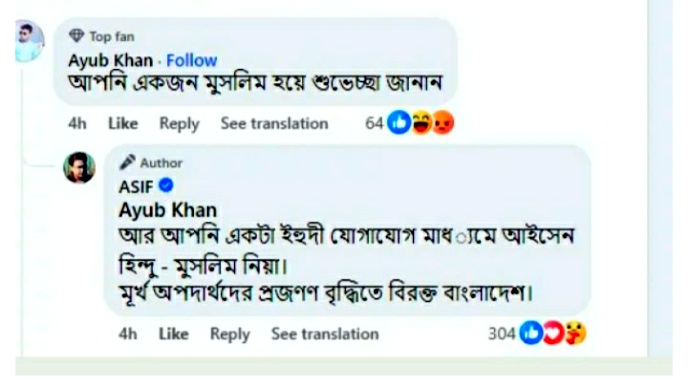Click the Angry reaction emoji
The width and height of the screenshot is (688, 380).
(x=443, y=122)
